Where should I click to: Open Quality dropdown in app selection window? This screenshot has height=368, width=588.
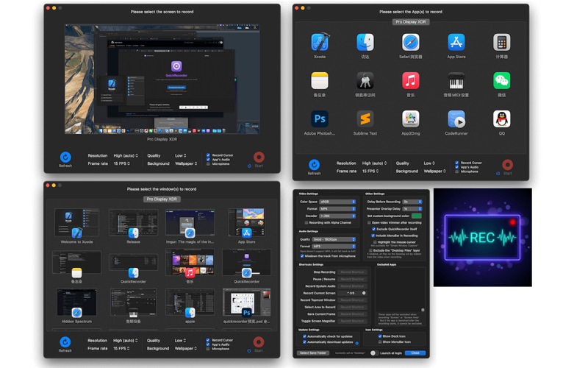coord(431,163)
